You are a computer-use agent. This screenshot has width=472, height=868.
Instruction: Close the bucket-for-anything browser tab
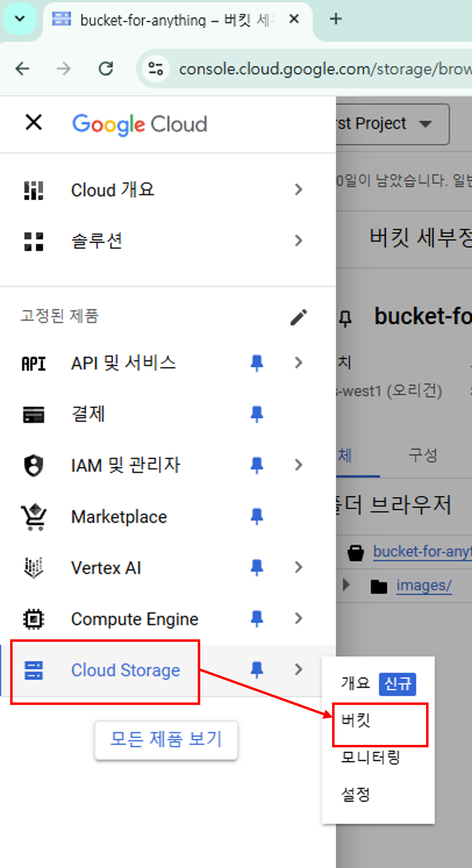click(294, 19)
